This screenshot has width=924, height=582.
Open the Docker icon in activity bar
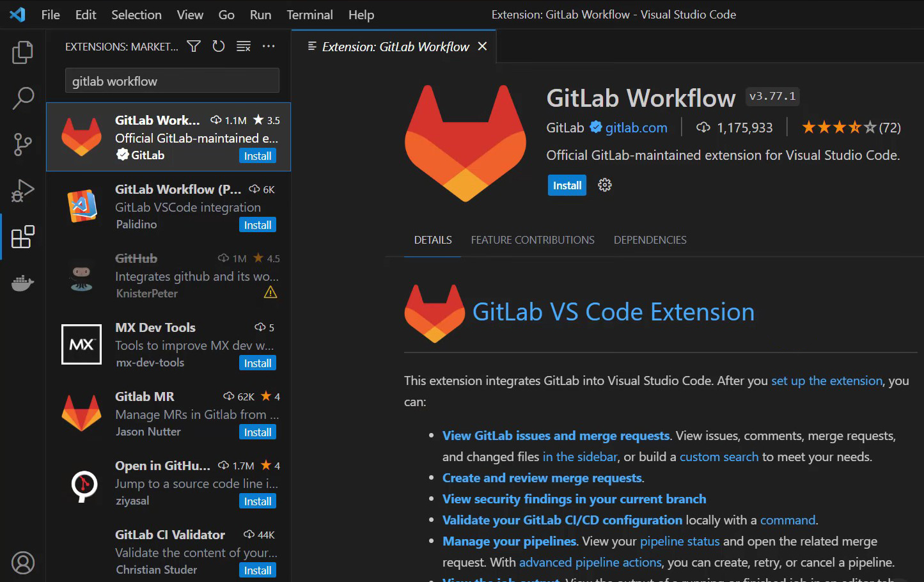[x=22, y=283]
